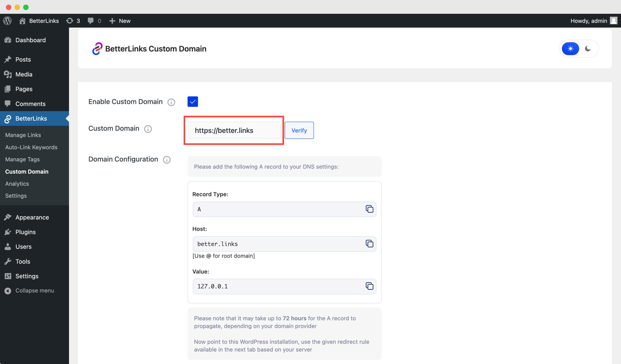Disable the Enable Custom Domain checkbox
Viewport: 621px width, 364px height.
point(192,101)
